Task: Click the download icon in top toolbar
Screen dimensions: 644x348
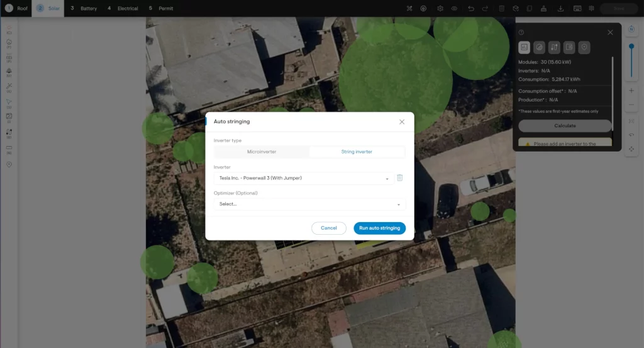Action: 560,8
